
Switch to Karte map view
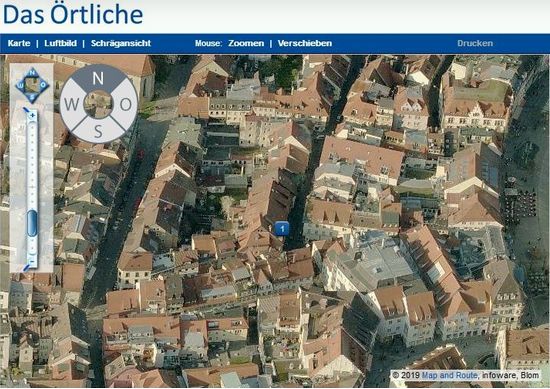coord(19,43)
